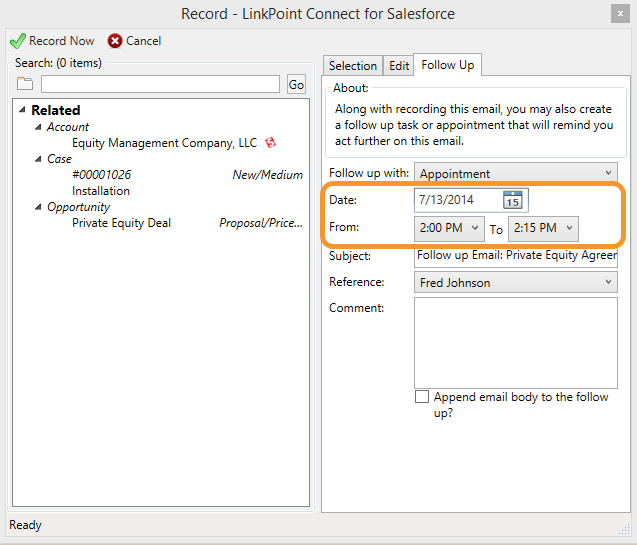Screen dimensions: 637x545
Task: Switch to the Edit tab
Action: (x=399, y=65)
